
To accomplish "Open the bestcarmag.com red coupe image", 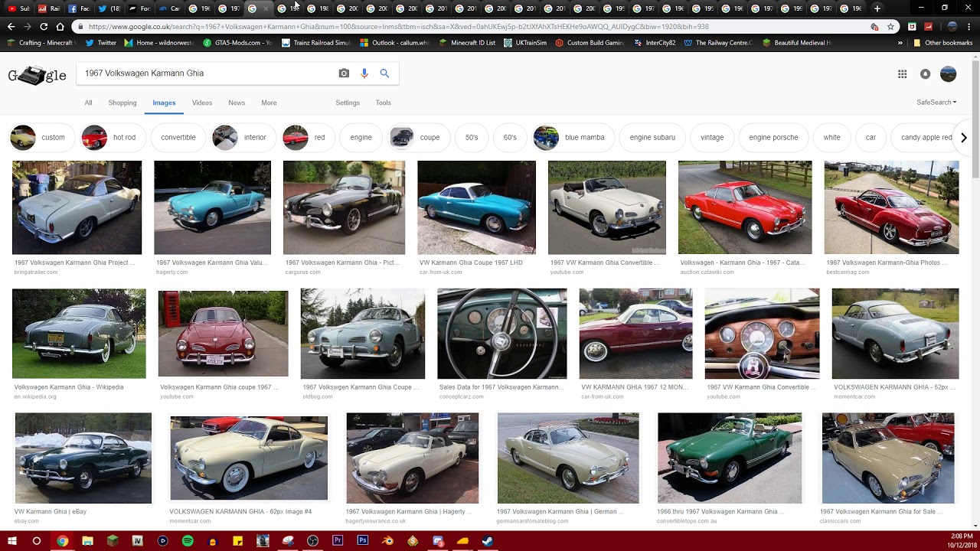I will coord(891,207).
